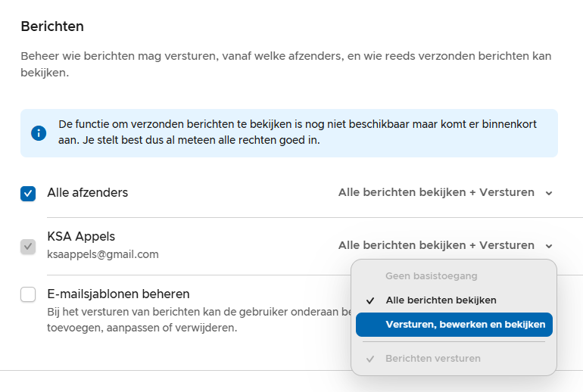This screenshot has width=583, height=392.
Task: Click the checkmark icon beside Alle berichten bekijken
Action: tap(370, 300)
